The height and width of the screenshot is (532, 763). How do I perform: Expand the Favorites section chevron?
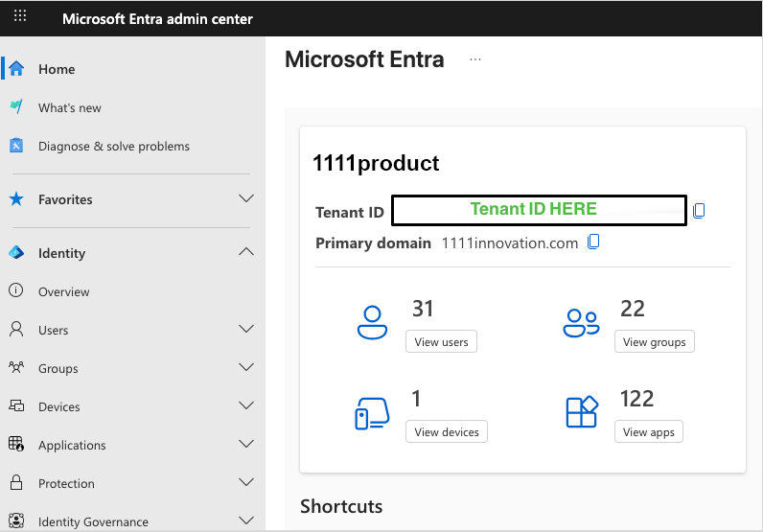[246, 198]
